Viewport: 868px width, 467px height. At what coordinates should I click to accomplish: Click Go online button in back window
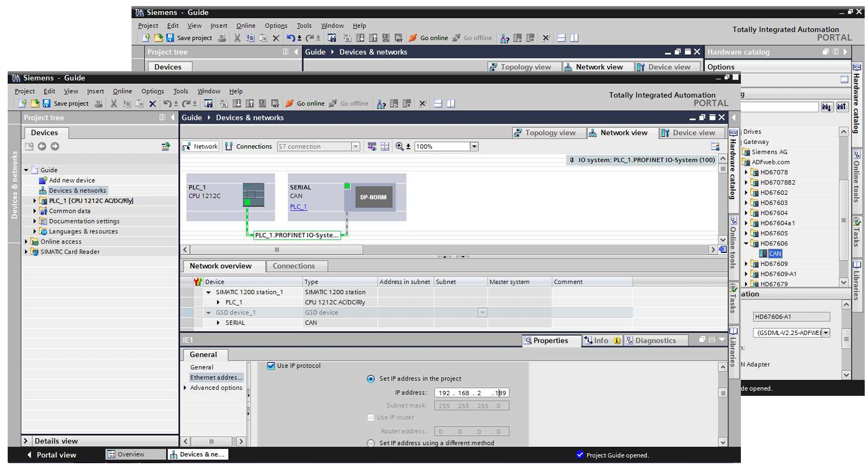(429, 38)
